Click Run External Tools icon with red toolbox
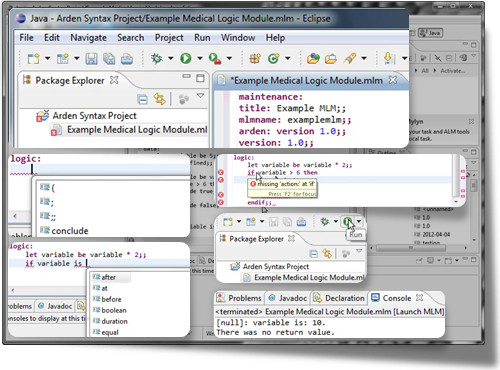Image resolution: width=500 pixels, height=370 pixels. pyautogui.click(x=215, y=59)
